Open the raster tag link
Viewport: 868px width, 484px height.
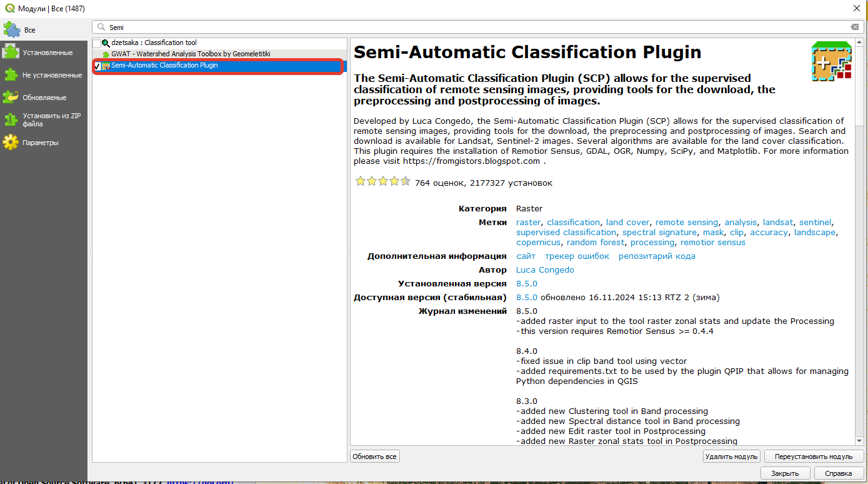[529, 222]
